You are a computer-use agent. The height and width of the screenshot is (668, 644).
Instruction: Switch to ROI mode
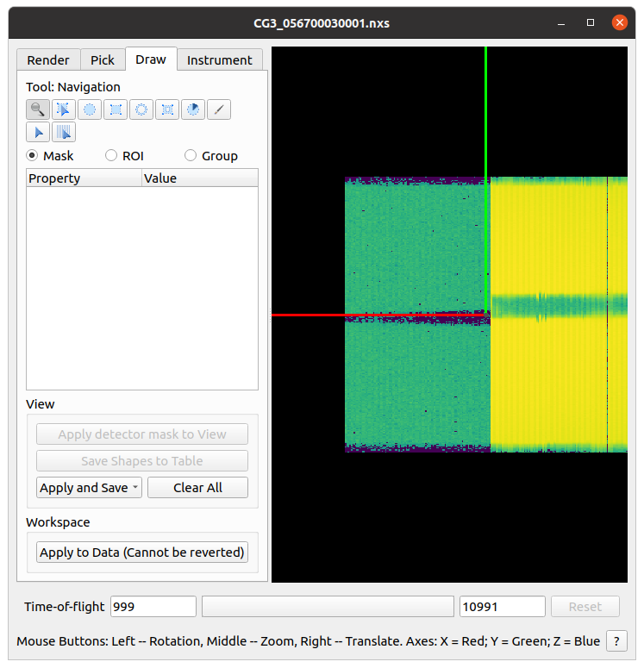point(111,156)
